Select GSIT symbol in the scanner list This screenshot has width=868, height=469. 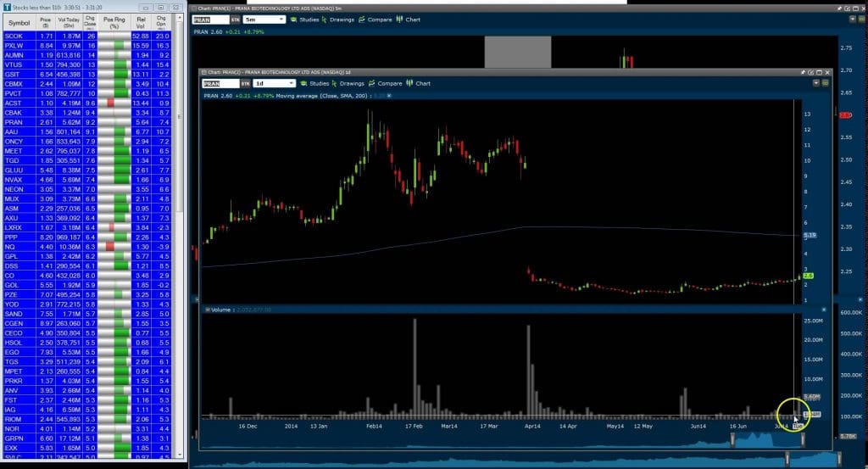click(12, 74)
